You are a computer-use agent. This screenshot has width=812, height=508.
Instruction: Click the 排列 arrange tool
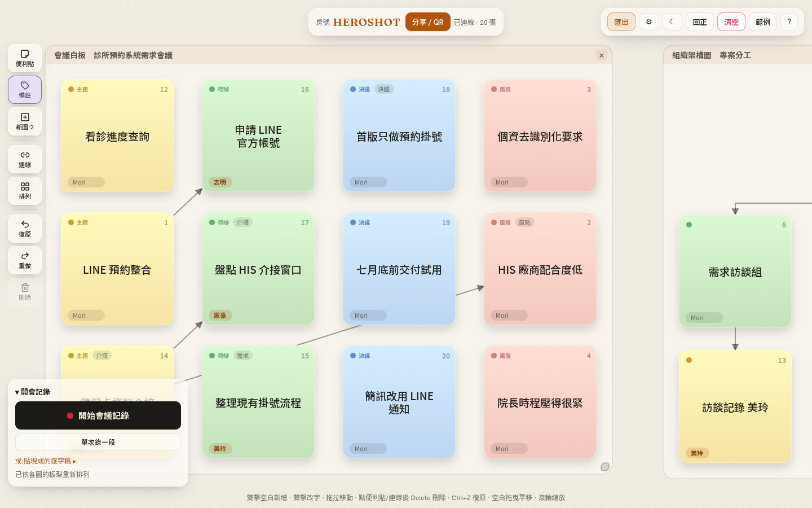click(x=25, y=191)
